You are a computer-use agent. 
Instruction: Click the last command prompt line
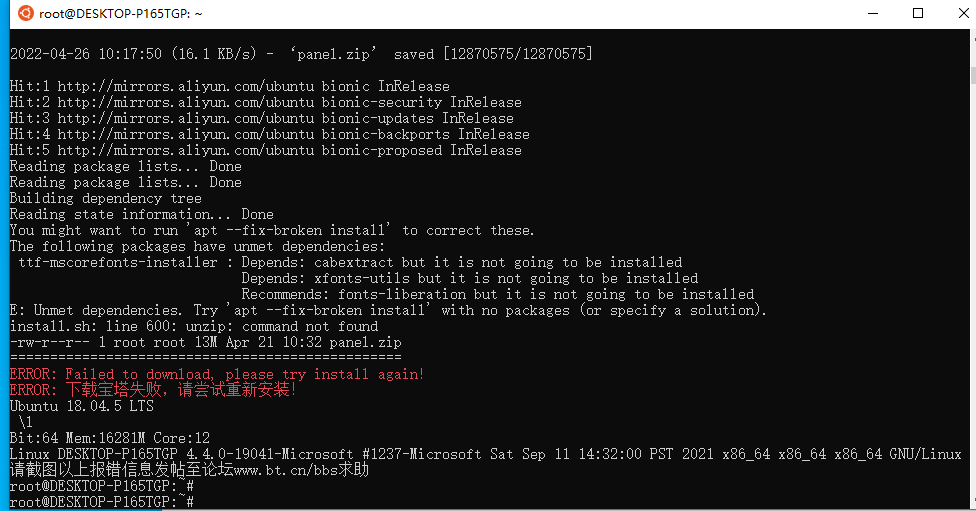(101, 502)
